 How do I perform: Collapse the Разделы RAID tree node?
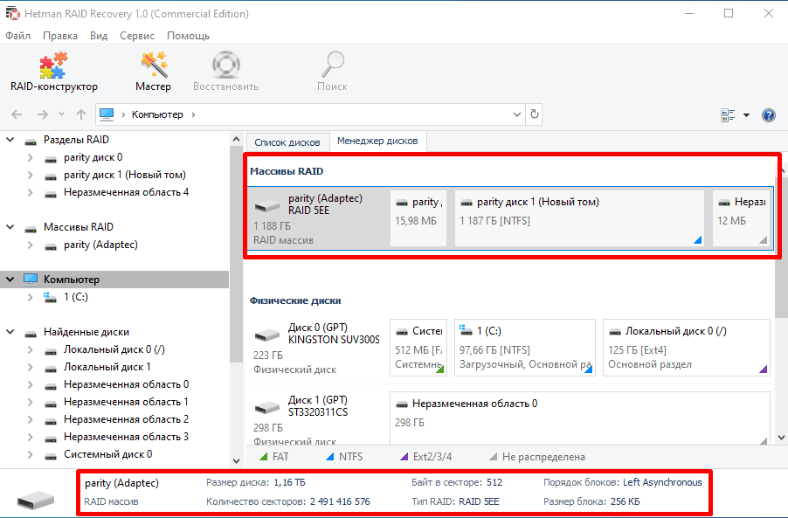10,140
